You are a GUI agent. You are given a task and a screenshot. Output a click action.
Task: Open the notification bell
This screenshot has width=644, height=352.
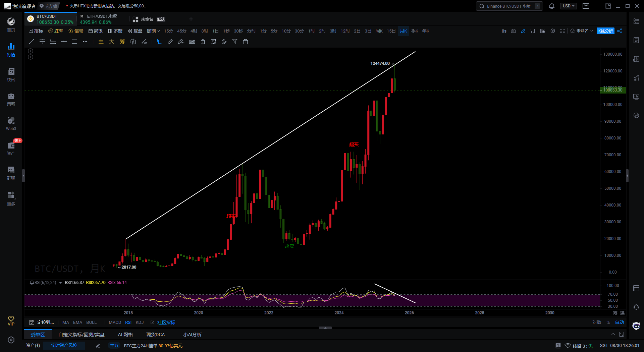tap(552, 6)
